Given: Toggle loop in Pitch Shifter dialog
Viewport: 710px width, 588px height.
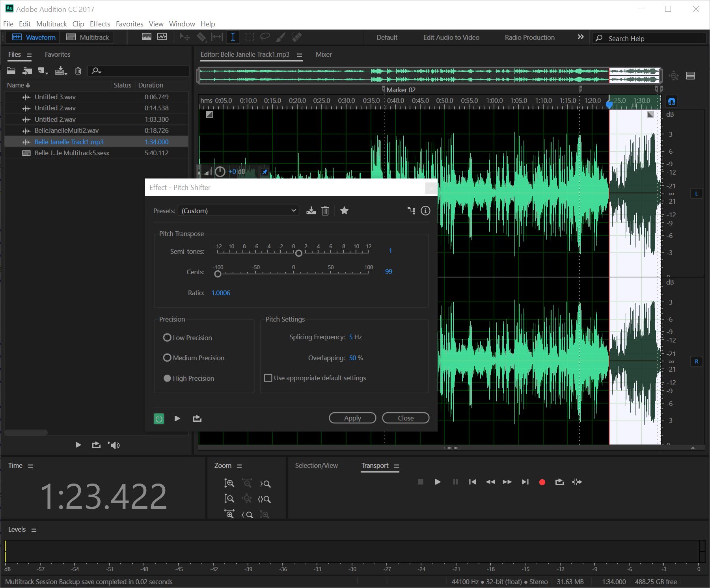Looking at the screenshot, I should pos(197,419).
